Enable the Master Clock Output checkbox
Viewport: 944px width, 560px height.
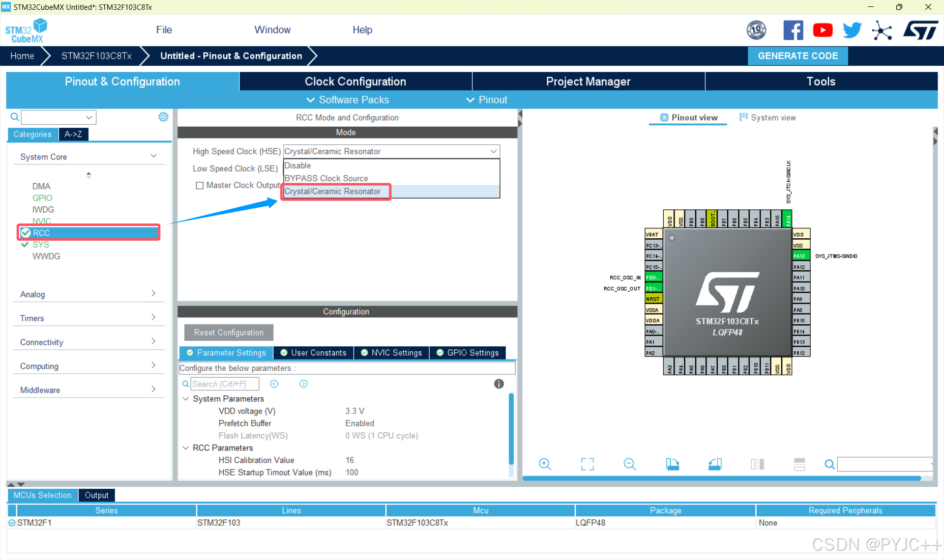pyautogui.click(x=200, y=186)
